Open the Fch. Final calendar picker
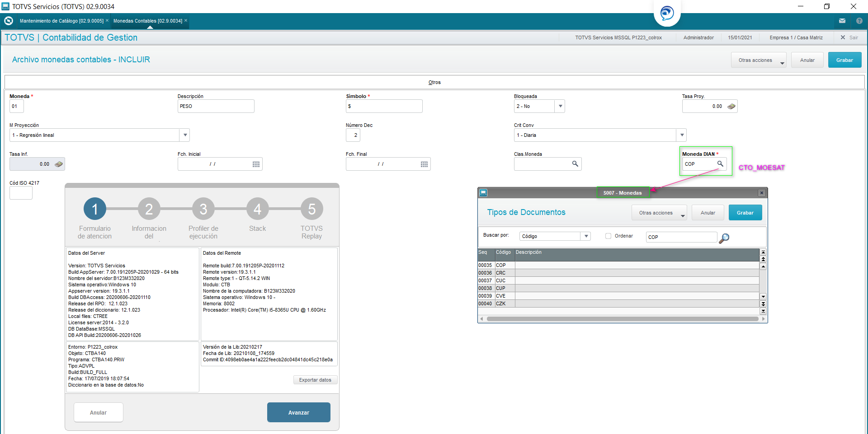The height and width of the screenshot is (434, 868). [425, 164]
